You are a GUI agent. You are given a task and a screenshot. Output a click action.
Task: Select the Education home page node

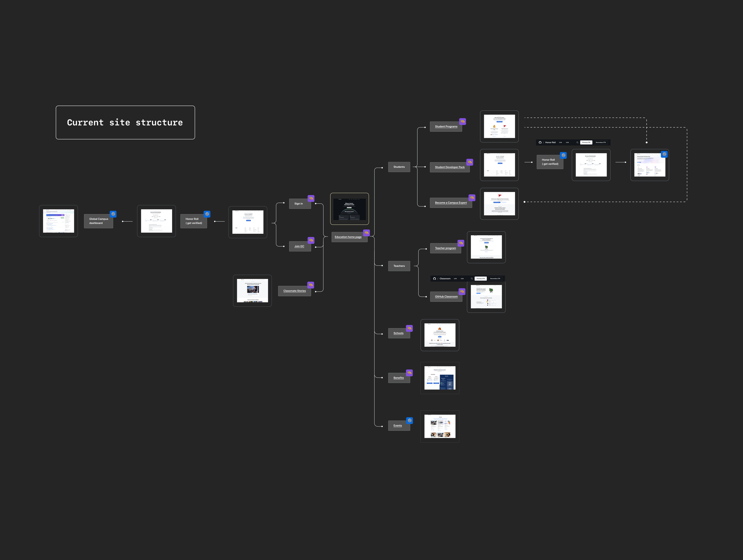[349, 237]
